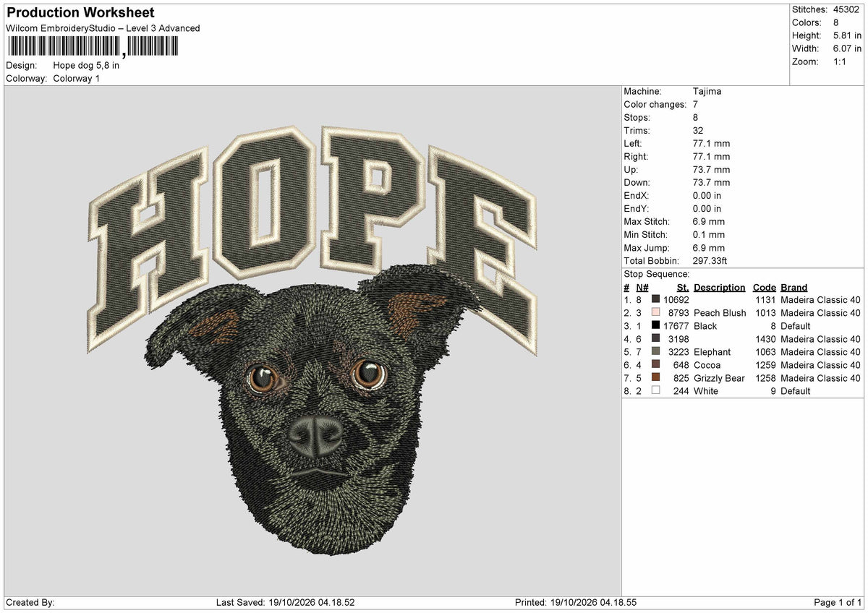Click 'Madeira Classic 40' brand in Cocoa row
Image resolution: width=868 pixels, height=613 pixels.
[x=820, y=364]
